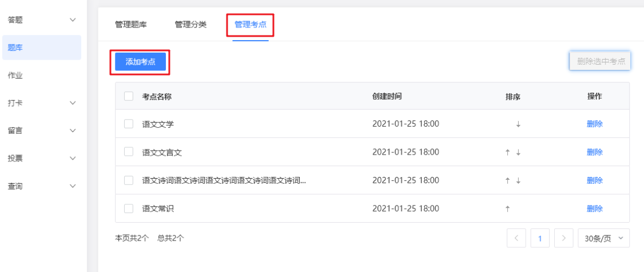
Task: Switch to the 管理题库 tab
Action: 131,25
